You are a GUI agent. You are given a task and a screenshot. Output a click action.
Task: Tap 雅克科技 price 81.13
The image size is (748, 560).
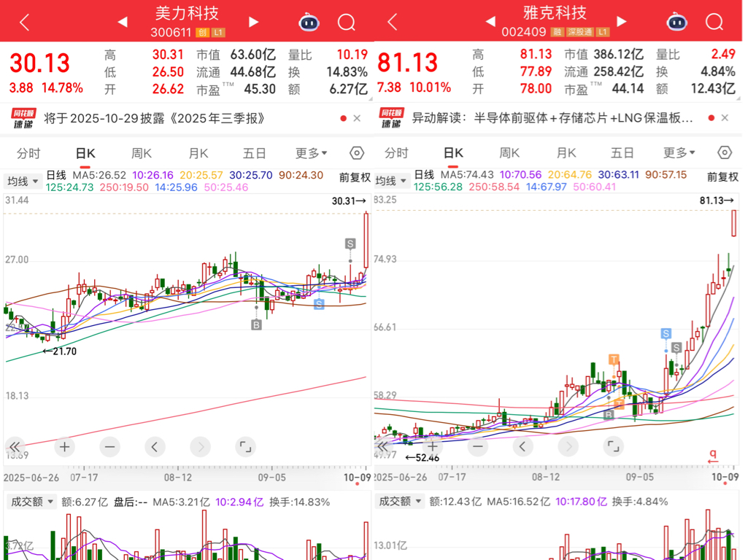tap(407, 63)
